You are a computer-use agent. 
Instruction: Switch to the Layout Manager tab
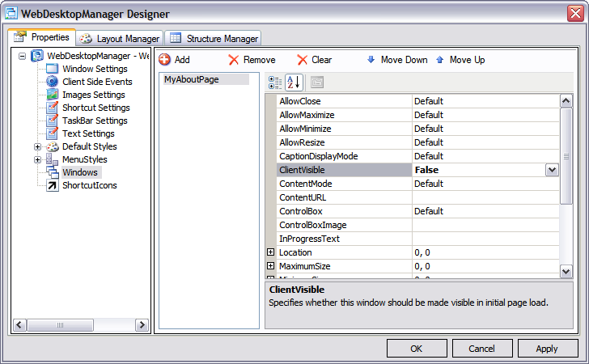[121, 38]
